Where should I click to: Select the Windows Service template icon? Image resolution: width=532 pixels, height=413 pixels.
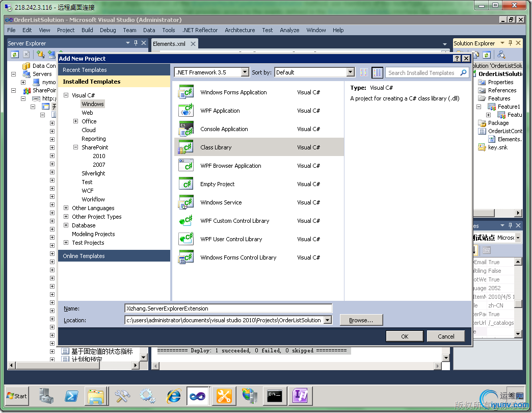(x=186, y=202)
